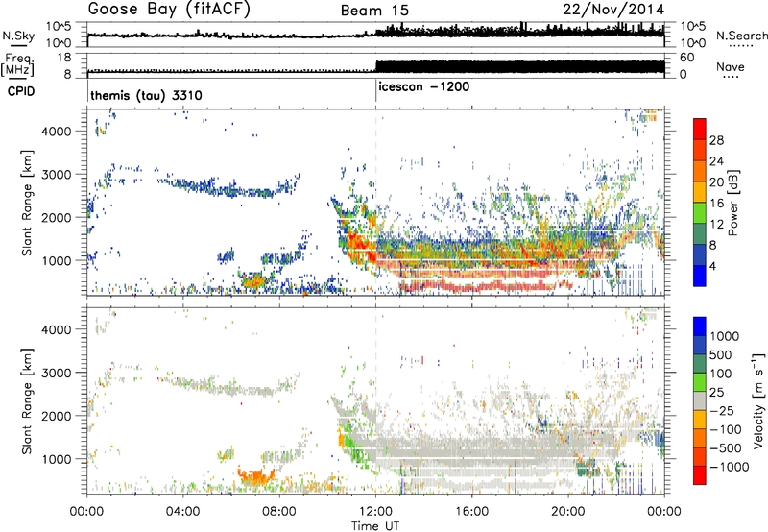Click the 'Time UT' axis label
The width and height of the screenshot is (768, 532).
tap(375, 526)
